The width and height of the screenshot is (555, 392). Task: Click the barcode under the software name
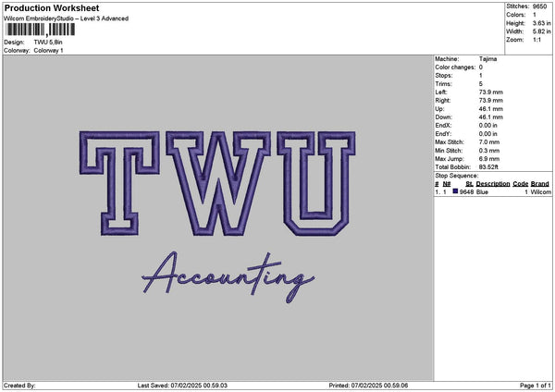41,30
